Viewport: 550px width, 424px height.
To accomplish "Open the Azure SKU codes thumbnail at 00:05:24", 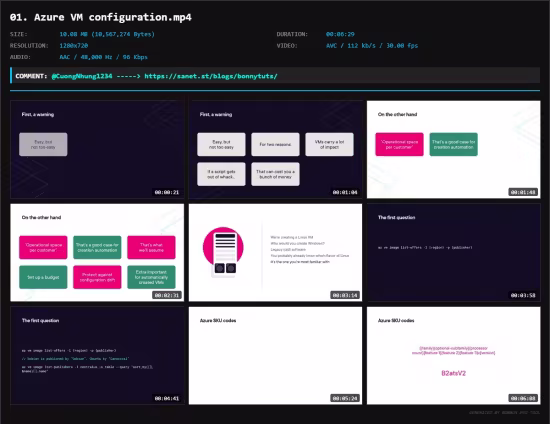I will point(275,356).
